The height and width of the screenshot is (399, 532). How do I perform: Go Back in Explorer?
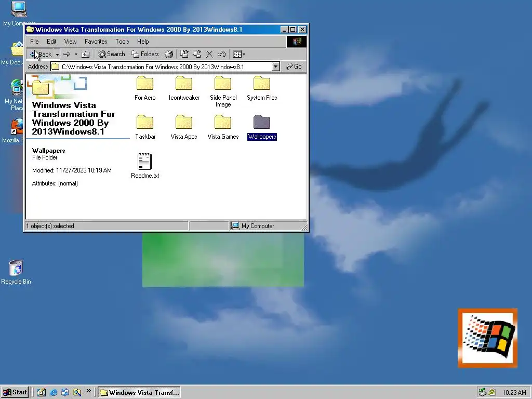(x=41, y=54)
